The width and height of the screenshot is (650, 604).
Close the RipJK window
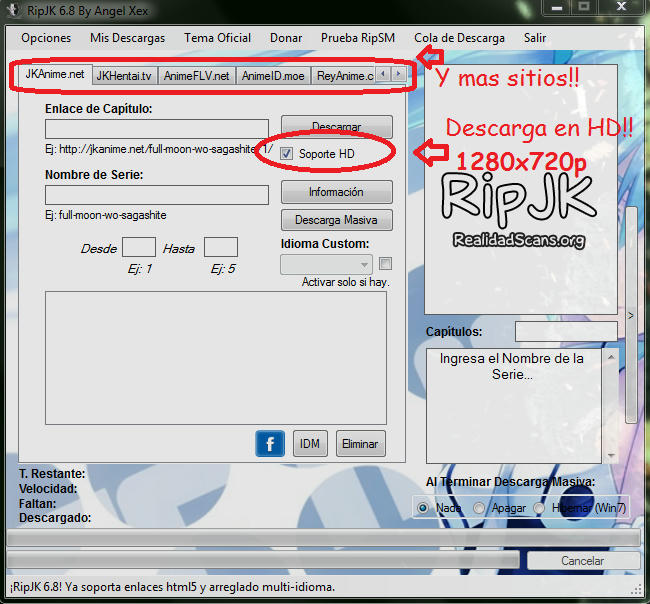(x=621, y=7)
